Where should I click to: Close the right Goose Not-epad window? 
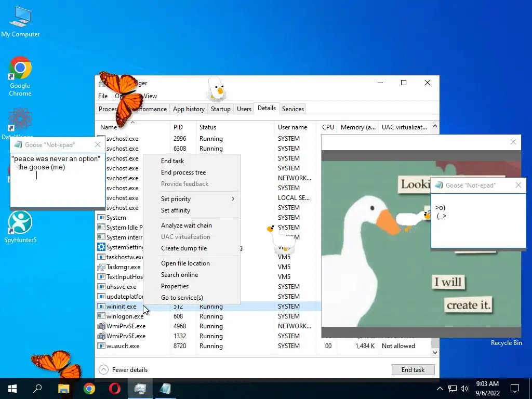tap(518, 185)
